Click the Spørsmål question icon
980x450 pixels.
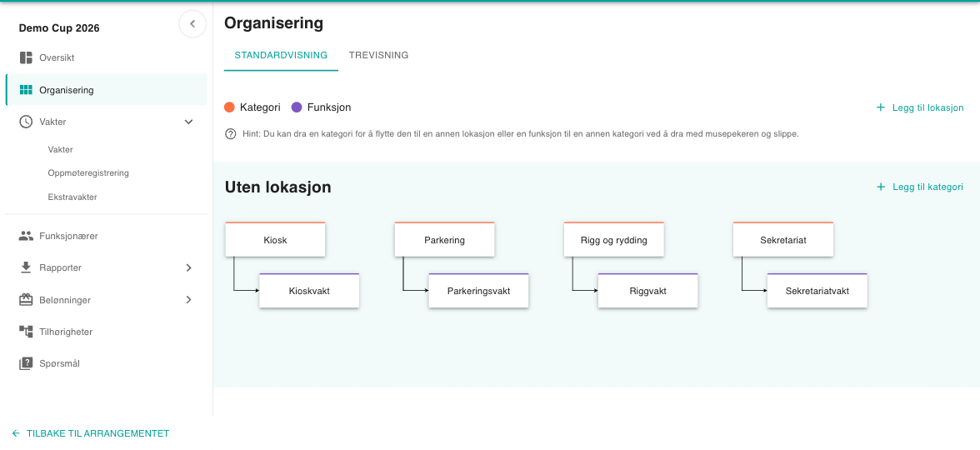click(x=26, y=363)
